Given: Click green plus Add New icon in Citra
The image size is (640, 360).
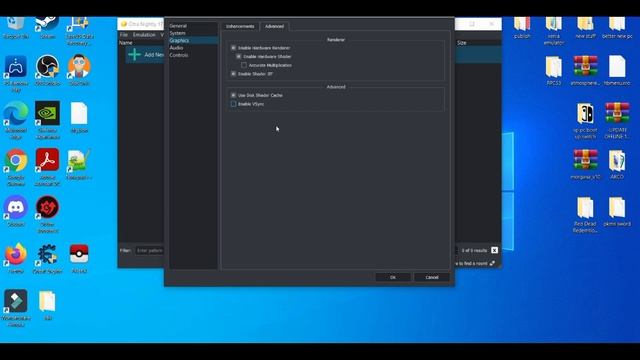Looking at the screenshot, I should click(x=134, y=54).
